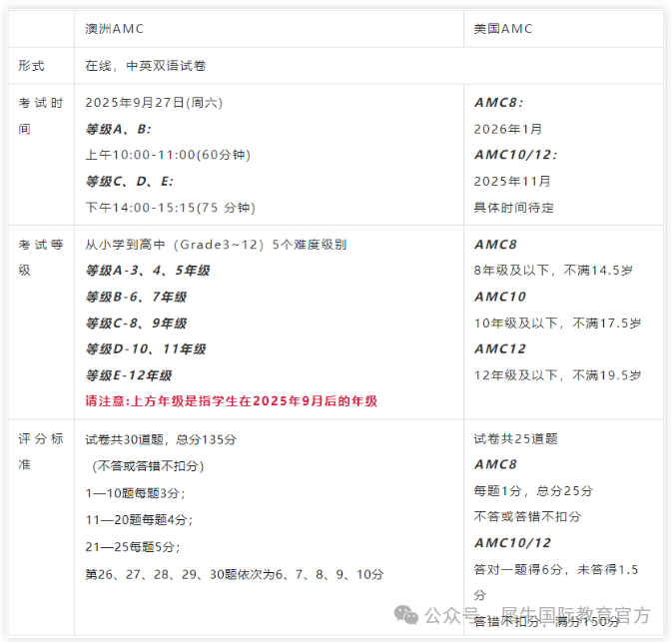Click '(不答或答错不扣分)' text
Image resolution: width=672 pixels, height=642 pixels.
point(148,466)
